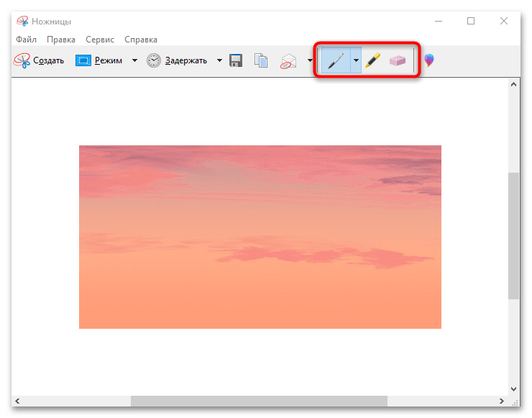The image size is (532, 418).
Task: Click the Создать new snip button
Action: pyautogui.click(x=39, y=60)
